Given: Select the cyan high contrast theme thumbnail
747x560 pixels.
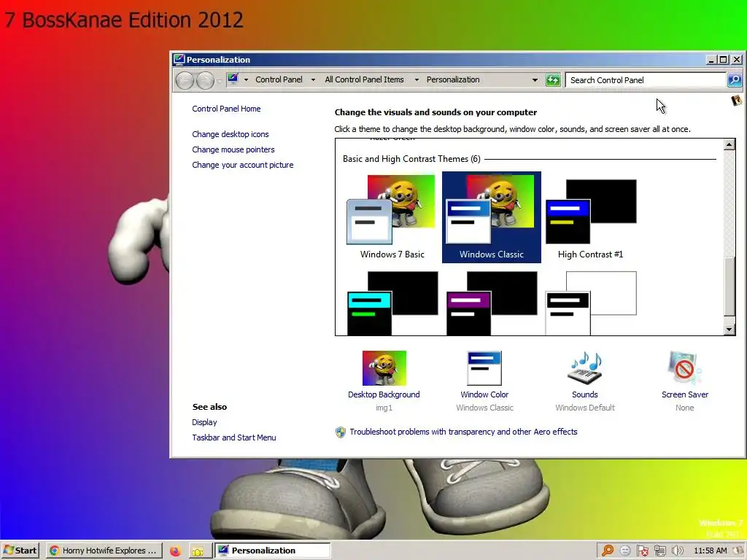Looking at the screenshot, I should click(392, 303).
